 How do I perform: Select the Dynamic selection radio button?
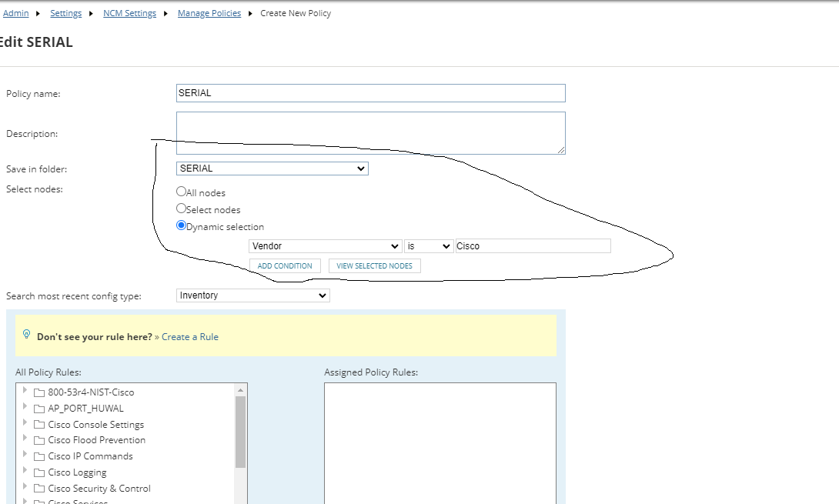182,225
